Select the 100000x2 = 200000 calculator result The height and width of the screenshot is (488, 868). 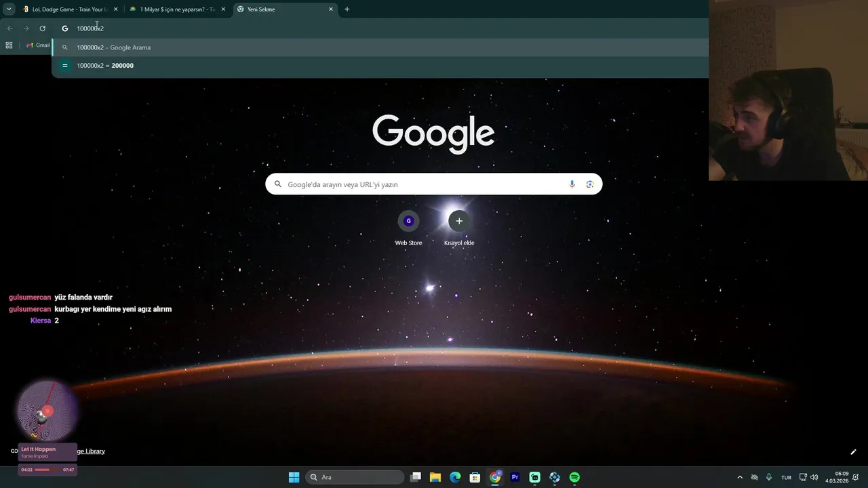[x=380, y=66]
